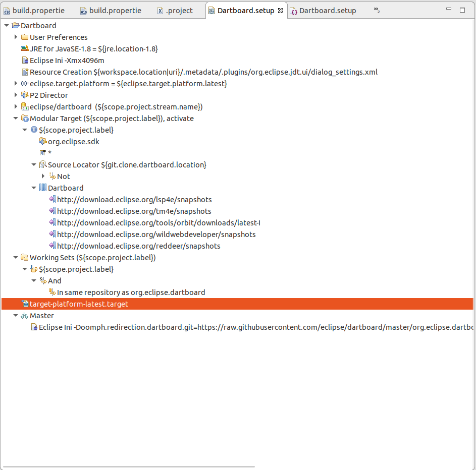Image resolution: width=476 pixels, height=470 pixels.
Task: Click the horizontal scrollbar at the bottom
Action: click(x=129, y=466)
